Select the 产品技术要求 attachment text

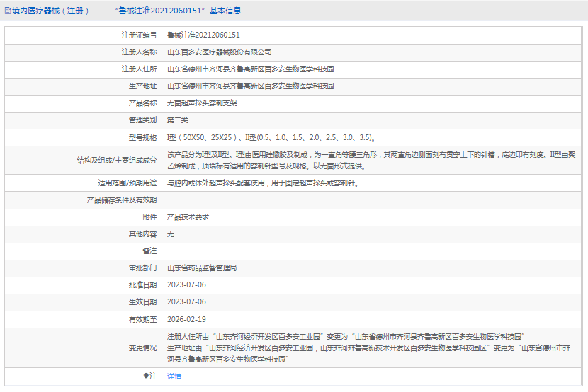[188, 217]
